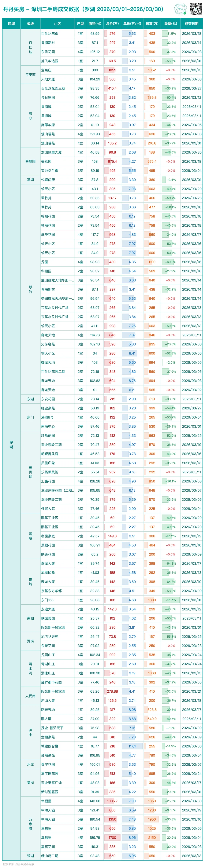Click the 悦峰尚府 community name

(48, 180)
